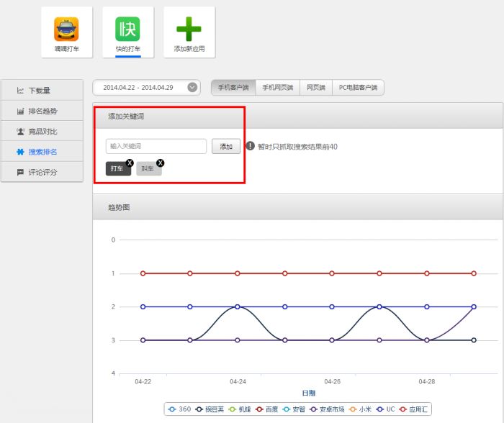This screenshot has width=504, height=423.
Task: Switch to the PC电脑客户端 tab
Action: click(x=358, y=88)
